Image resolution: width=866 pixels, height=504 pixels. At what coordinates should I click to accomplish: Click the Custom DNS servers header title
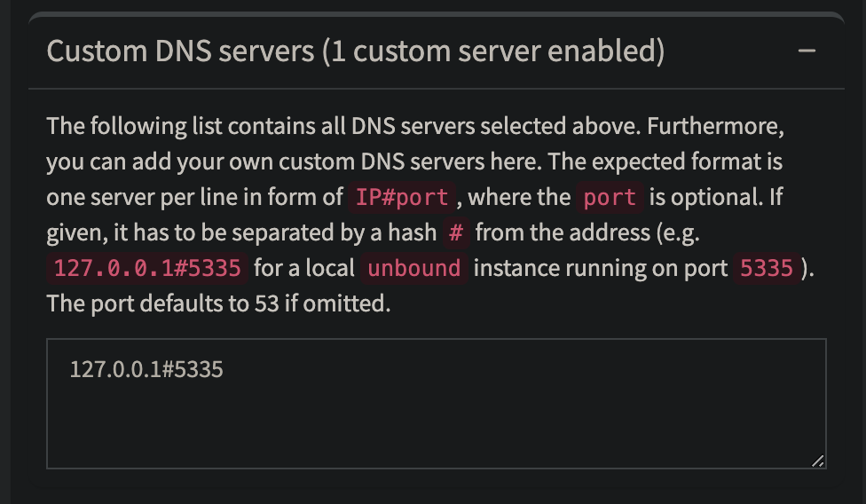(355, 51)
